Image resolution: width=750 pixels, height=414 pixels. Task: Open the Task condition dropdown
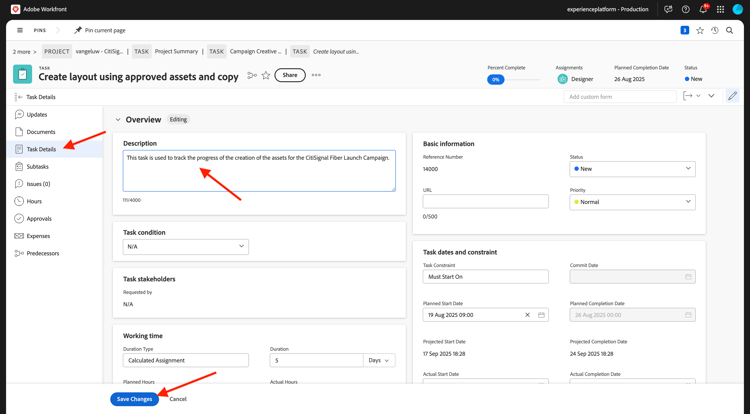click(x=185, y=246)
